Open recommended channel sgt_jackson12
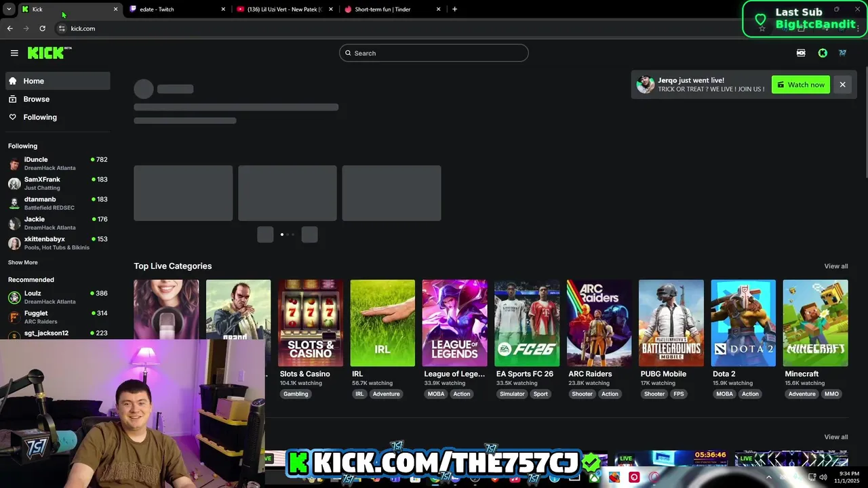Screen dimensions: 868x488 pyautogui.click(x=58, y=333)
